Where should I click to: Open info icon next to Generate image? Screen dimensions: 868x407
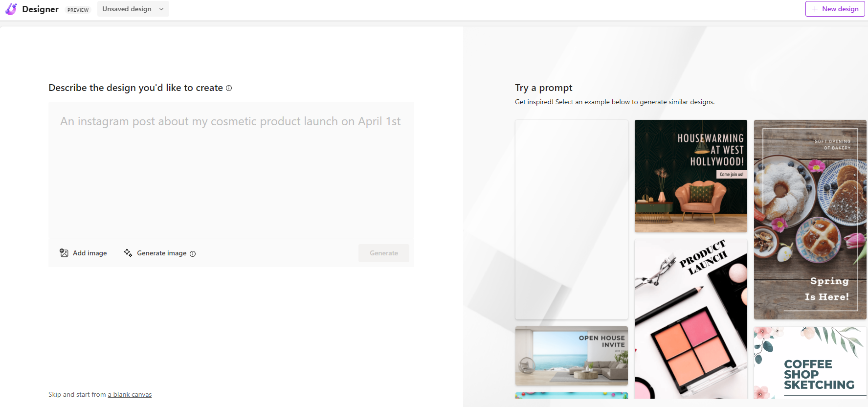coord(193,253)
